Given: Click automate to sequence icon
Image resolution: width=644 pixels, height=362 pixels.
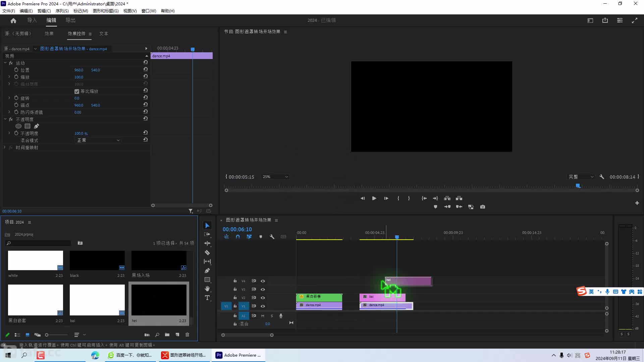Looking at the screenshot, I should click(147, 335).
